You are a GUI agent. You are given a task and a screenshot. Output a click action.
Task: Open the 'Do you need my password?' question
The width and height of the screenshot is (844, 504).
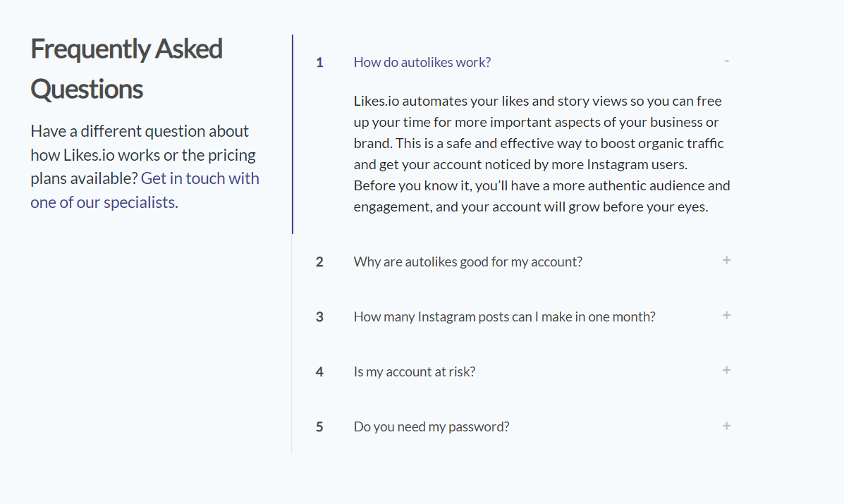(x=431, y=426)
